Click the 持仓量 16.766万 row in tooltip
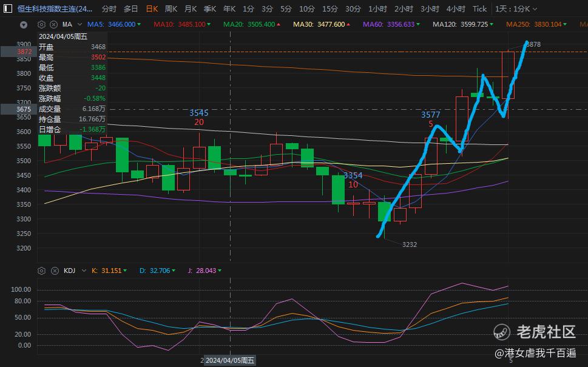 pyautogui.click(x=72, y=120)
